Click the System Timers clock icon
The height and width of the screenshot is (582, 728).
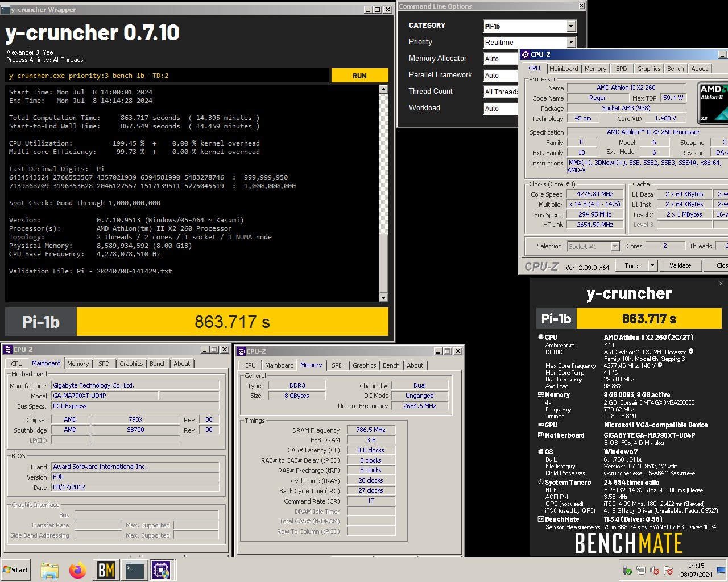(541, 482)
